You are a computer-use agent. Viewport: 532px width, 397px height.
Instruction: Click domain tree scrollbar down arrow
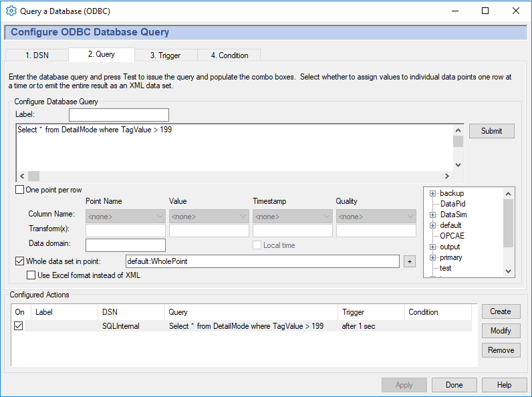[508, 271]
